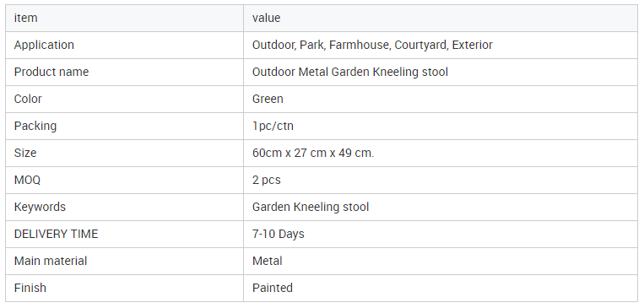This screenshot has height=308, width=644.
Task: Select the Keywords row label
Action: (40, 207)
